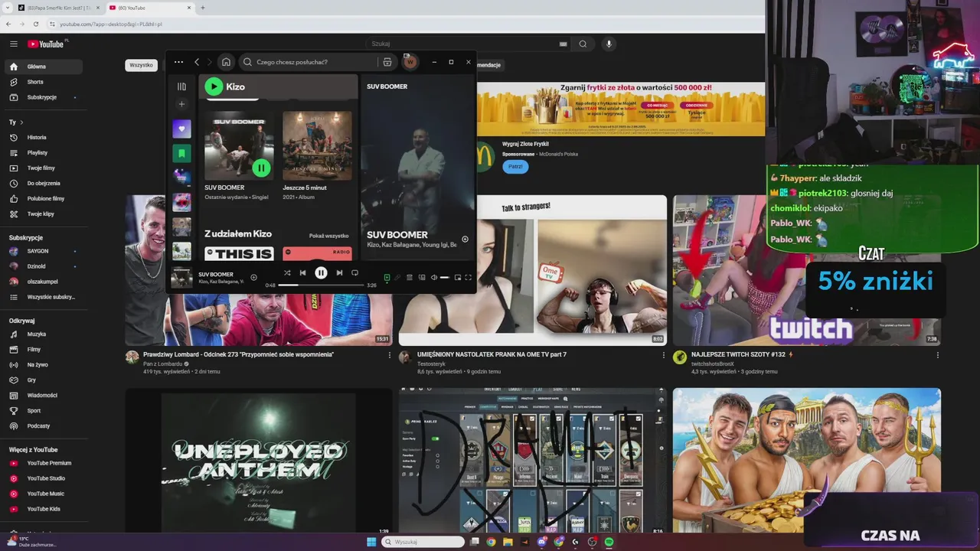Open Spotify icon on the taskbar
The height and width of the screenshot is (551, 980).
pyautogui.click(x=609, y=542)
